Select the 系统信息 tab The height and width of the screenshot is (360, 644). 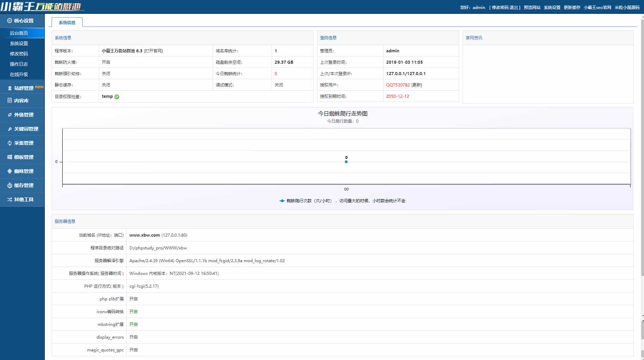tap(67, 22)
